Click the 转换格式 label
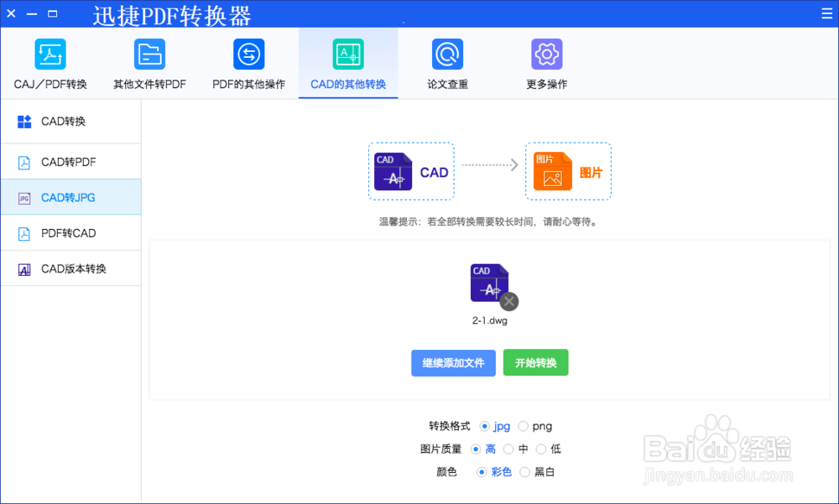The width and height of the screenshot is (839, 504). coord(450,426)
